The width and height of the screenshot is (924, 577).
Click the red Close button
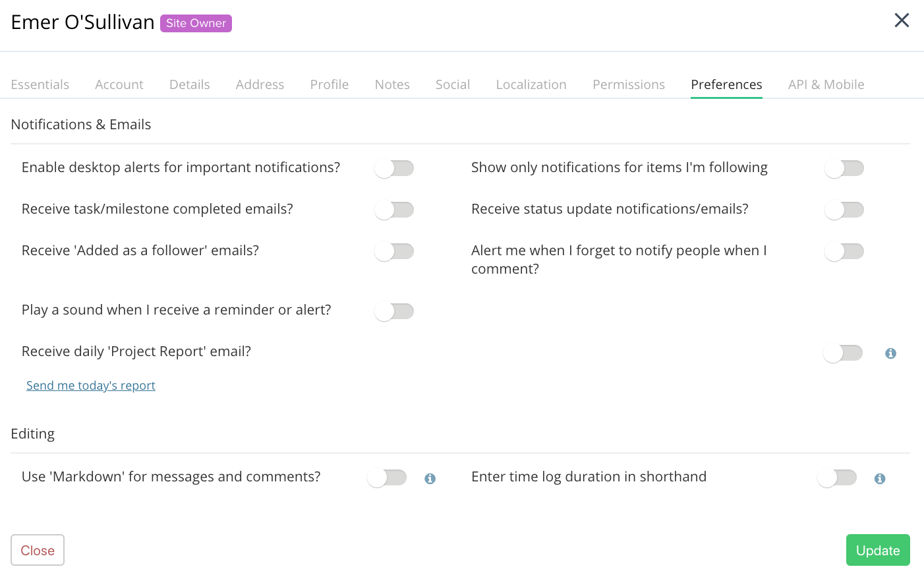tap(38, 550)
